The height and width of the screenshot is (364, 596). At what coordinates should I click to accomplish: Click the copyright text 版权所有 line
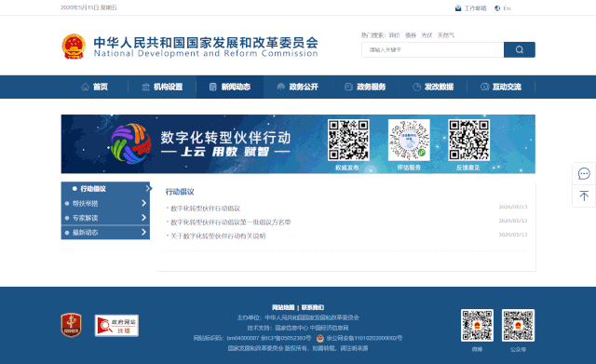(298, 348)
